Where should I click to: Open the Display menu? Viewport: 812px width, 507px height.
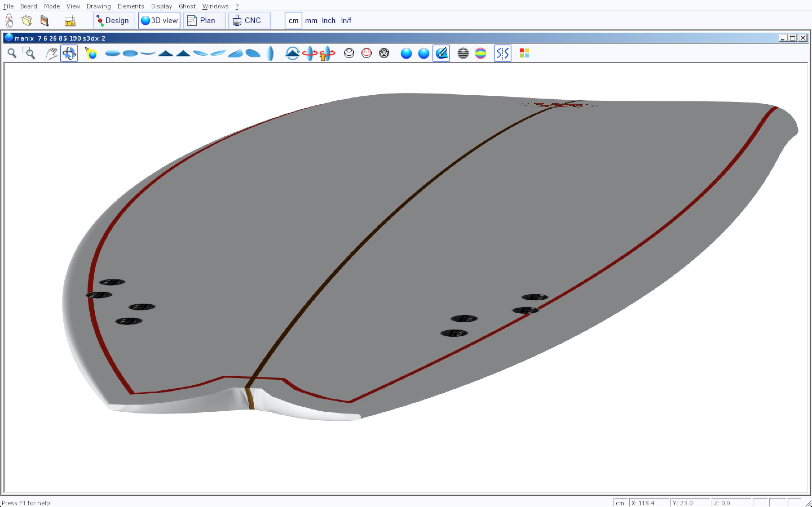point(161,6)
